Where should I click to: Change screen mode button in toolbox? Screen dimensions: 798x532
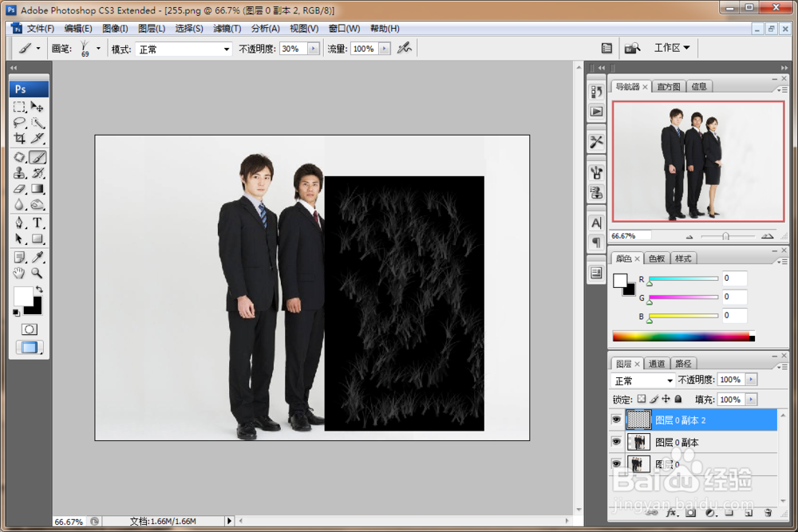tap(29, 348)
